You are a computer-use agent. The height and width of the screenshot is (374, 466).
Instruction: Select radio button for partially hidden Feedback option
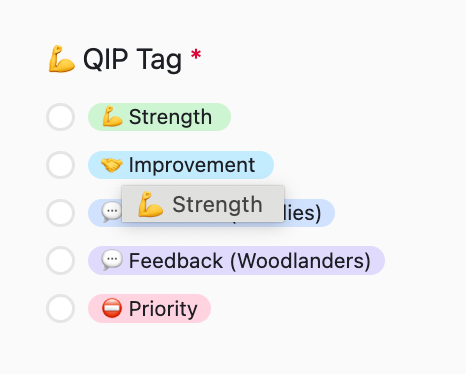60,213
